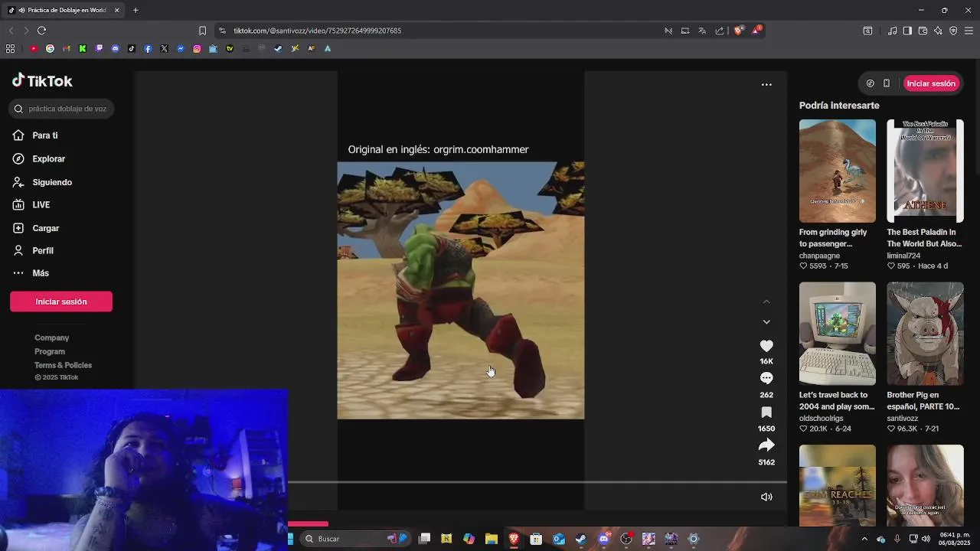Open 'The Best Paladin In The World' thumbnail
This screenshot has height=551, width=980.
click(x=925, y=171)
